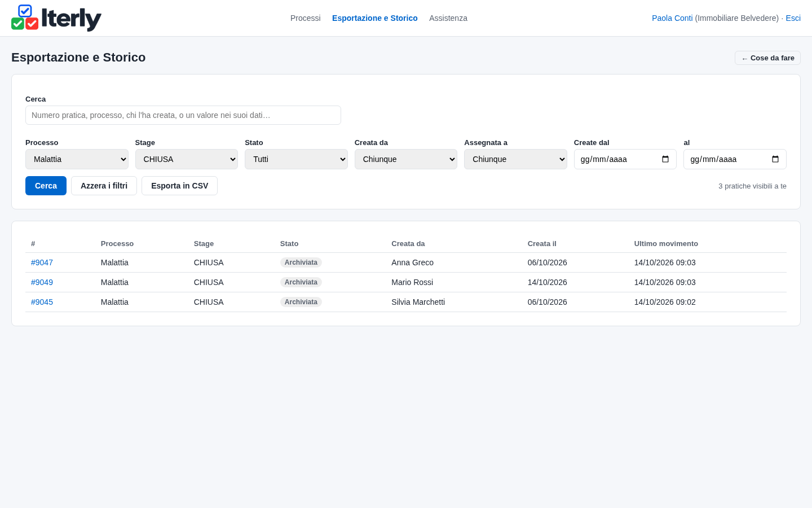
Task: Click the Archiviata badge for Silvia Marchetti
Action: [301, 302]
